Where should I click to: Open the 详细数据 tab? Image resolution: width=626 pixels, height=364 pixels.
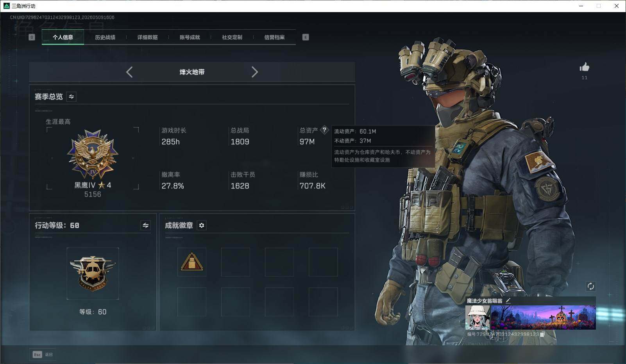click(147, 37)
